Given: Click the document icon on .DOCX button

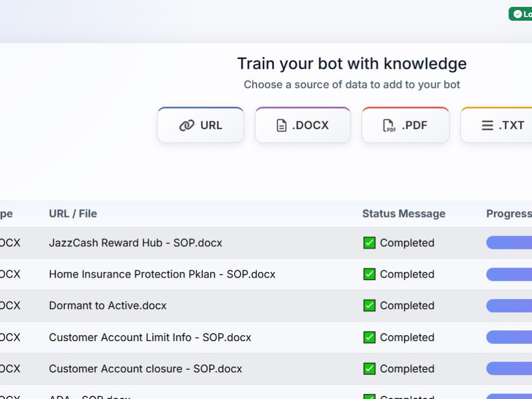Looking at the screenshot, I should point(281,126).
